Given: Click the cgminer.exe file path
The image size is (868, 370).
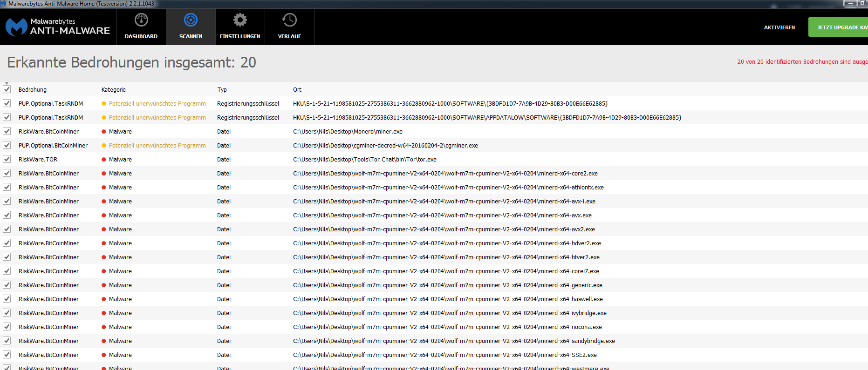Looking at the screenshot, I should click(x=385, y=145).
